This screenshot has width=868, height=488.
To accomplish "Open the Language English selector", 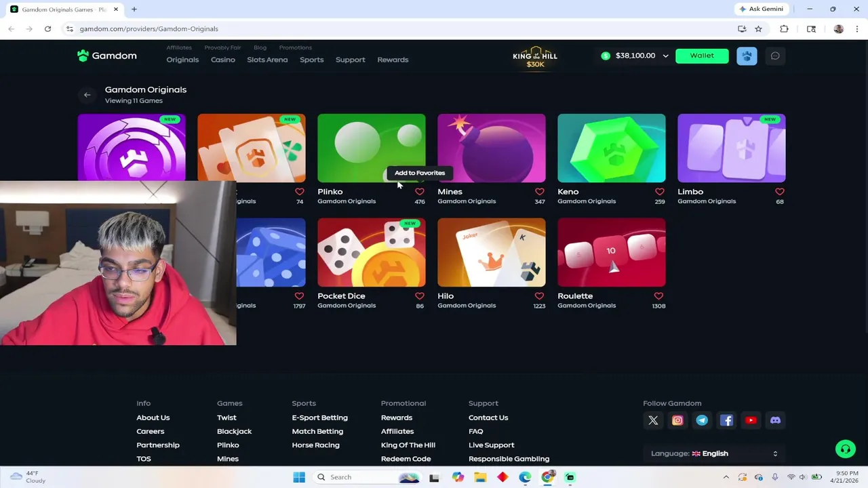I will tap(714, 453).
